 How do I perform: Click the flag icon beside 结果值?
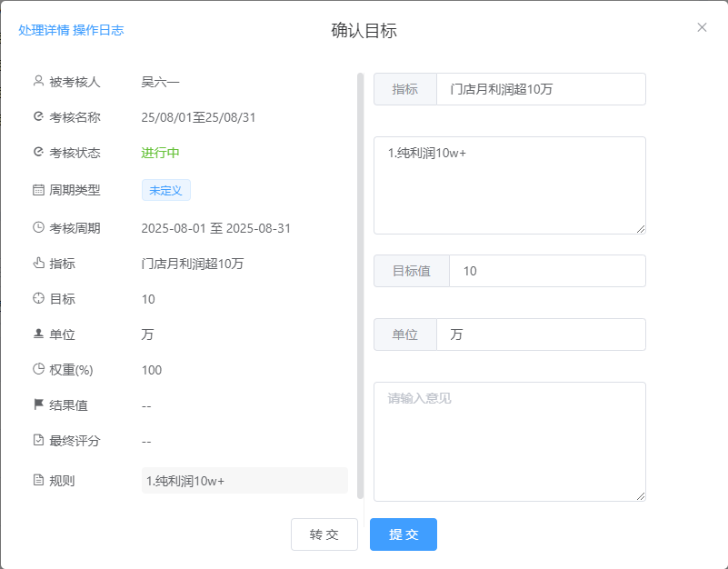[38, 404]
